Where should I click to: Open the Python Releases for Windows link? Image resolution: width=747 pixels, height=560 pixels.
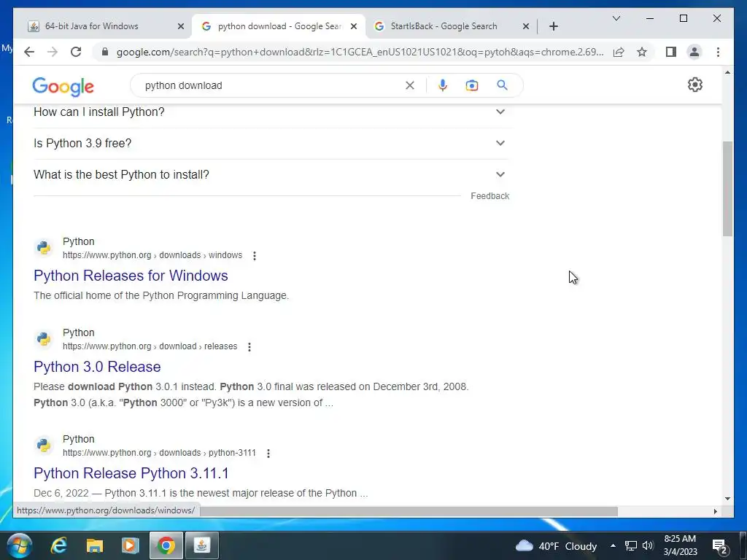coord(131,276)
